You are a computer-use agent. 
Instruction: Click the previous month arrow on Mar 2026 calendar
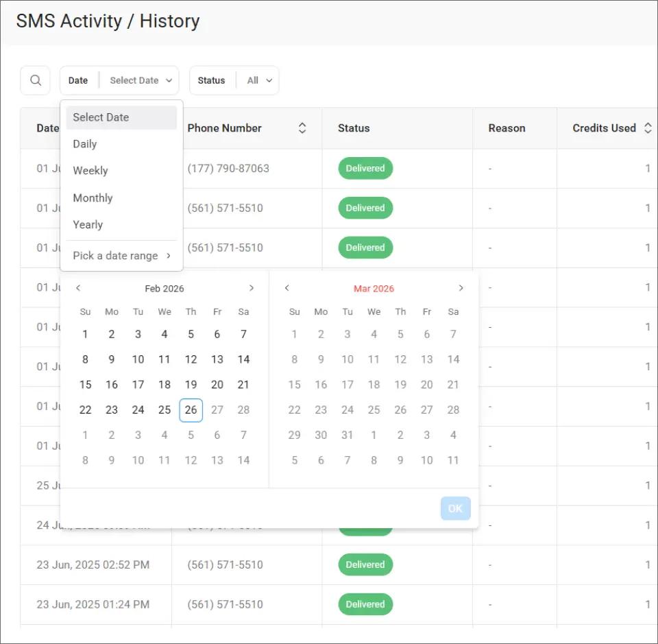(x=287, y=288)
